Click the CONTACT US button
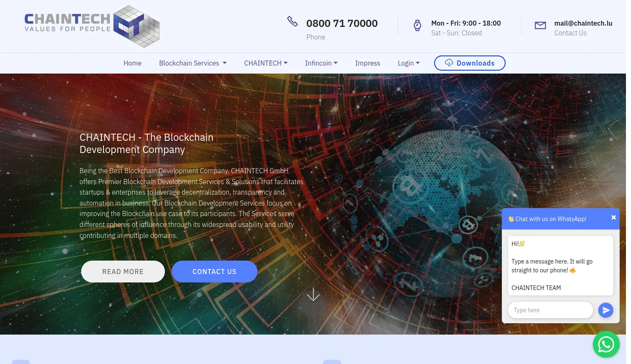This screenshot has width=631, height=364. [215, 271]
